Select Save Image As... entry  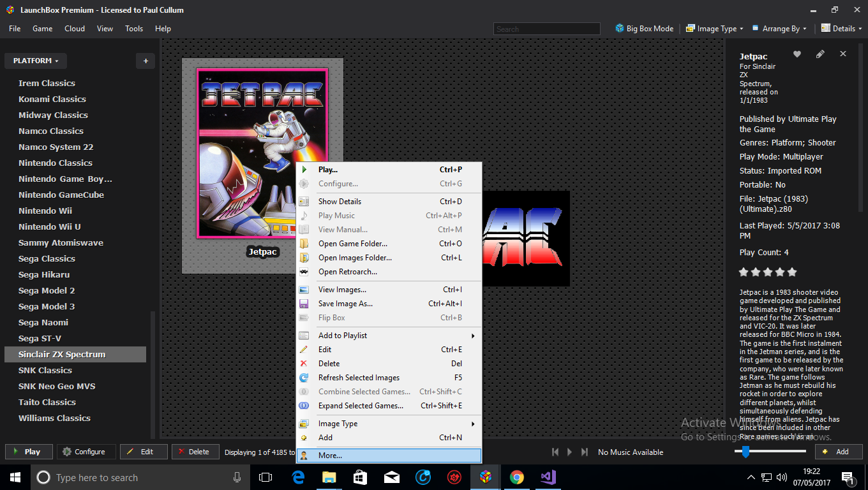[x=389, y=304]
